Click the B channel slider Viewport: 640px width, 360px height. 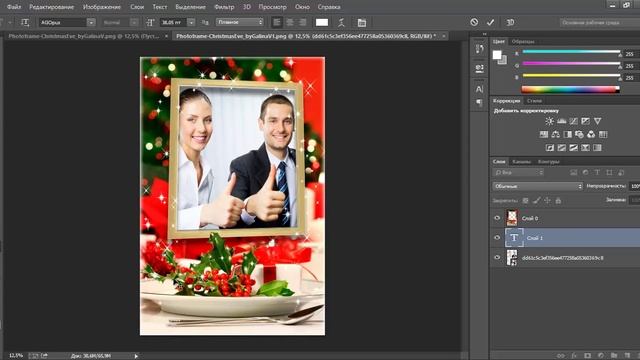pos(571,76)
